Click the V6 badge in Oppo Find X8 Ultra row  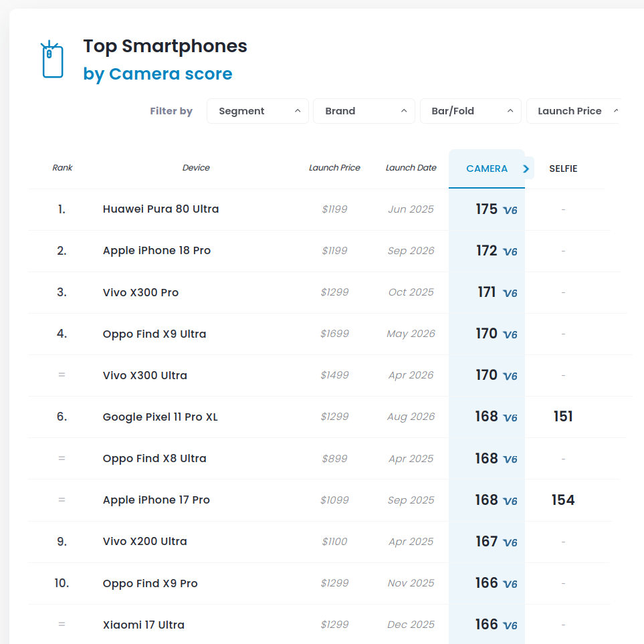point(510,459)
